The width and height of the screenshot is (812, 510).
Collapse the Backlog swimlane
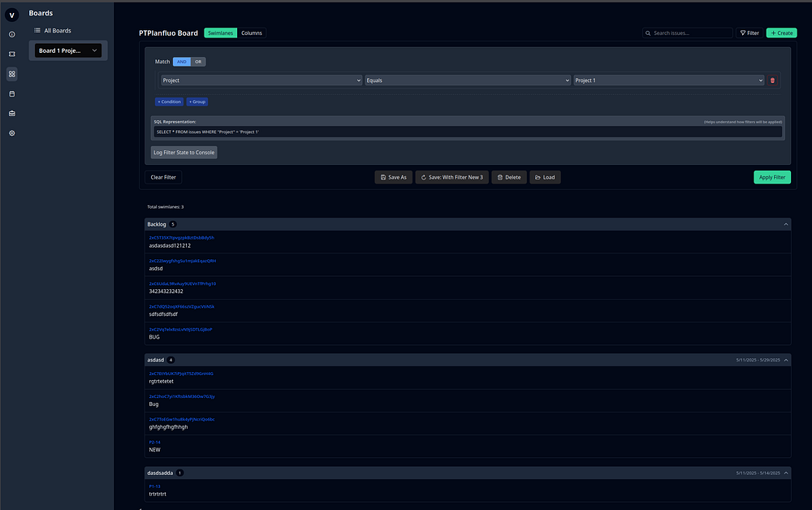pos(785,223)
